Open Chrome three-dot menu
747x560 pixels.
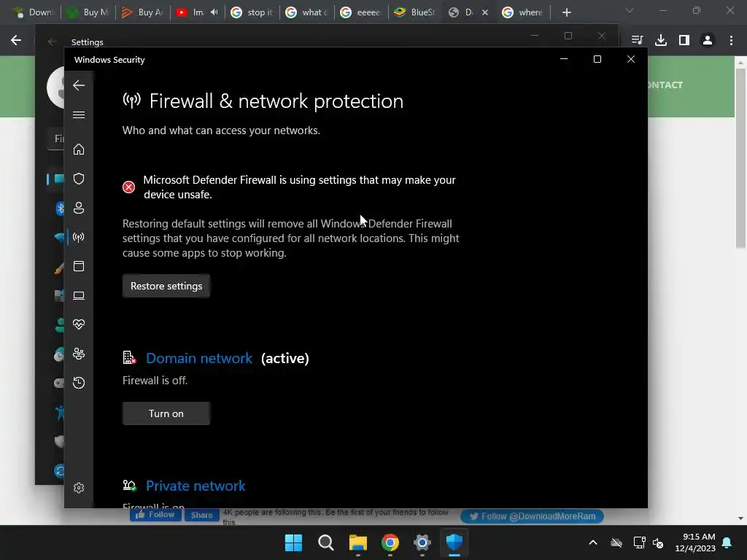tap(731, 40)
